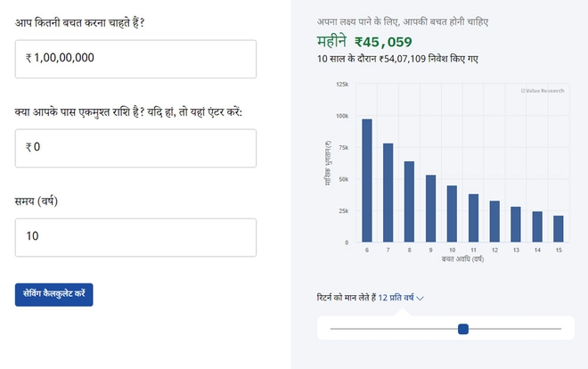Select the chart bar for 10 years

452,214
